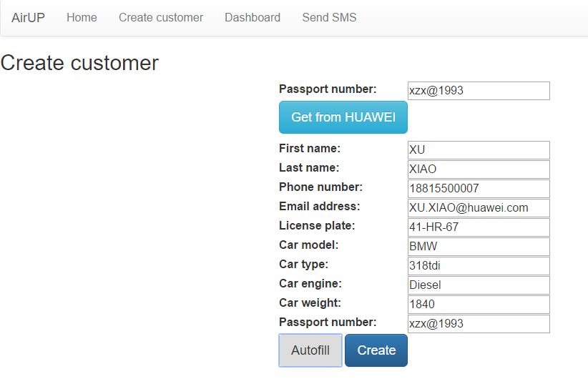
Task: Click the 'Last name:' label
Action: coord(309,167)
